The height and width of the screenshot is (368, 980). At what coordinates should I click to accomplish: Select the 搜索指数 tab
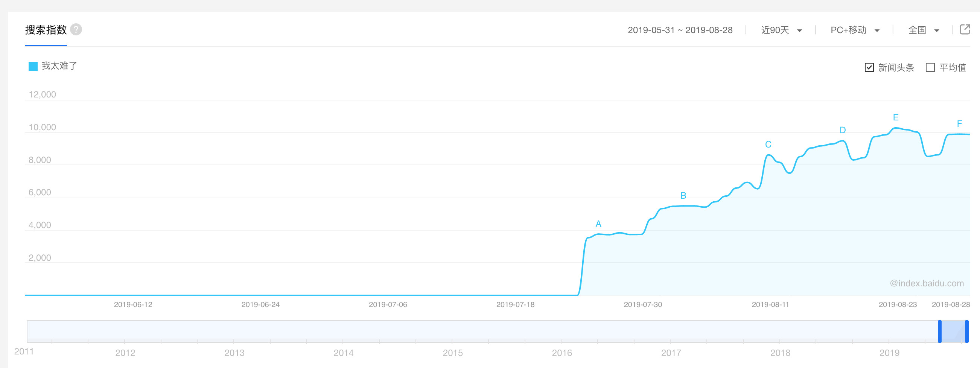click(46, 30)
